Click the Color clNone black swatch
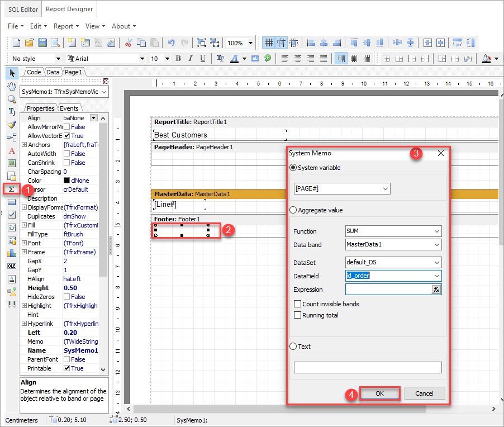504x427 pixels. pos(66,181)
